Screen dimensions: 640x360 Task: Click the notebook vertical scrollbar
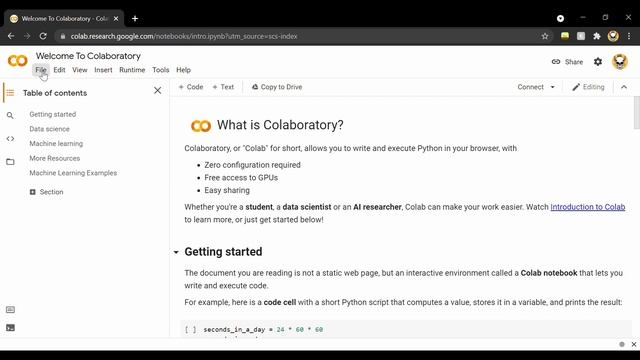click(636, 113)
